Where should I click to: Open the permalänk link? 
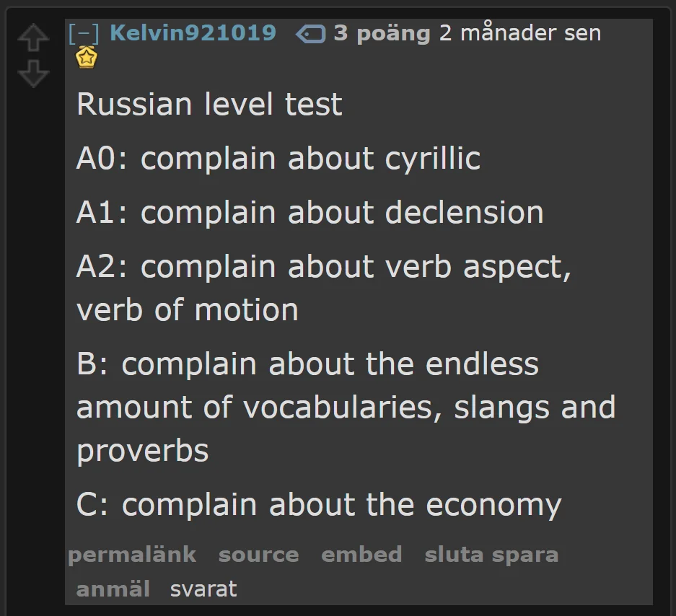point(132,555)
